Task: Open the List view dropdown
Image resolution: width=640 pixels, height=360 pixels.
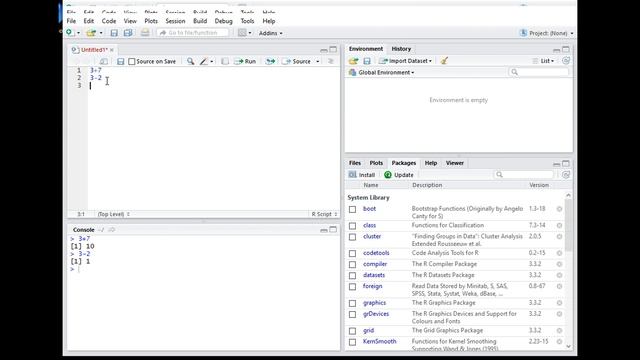Action: [x=543, y=61]
